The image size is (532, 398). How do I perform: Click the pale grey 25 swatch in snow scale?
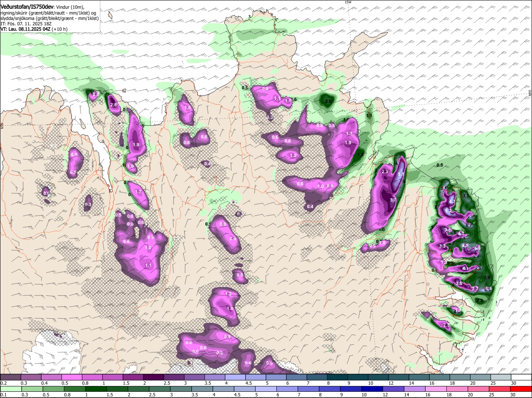tap(501, 377)
